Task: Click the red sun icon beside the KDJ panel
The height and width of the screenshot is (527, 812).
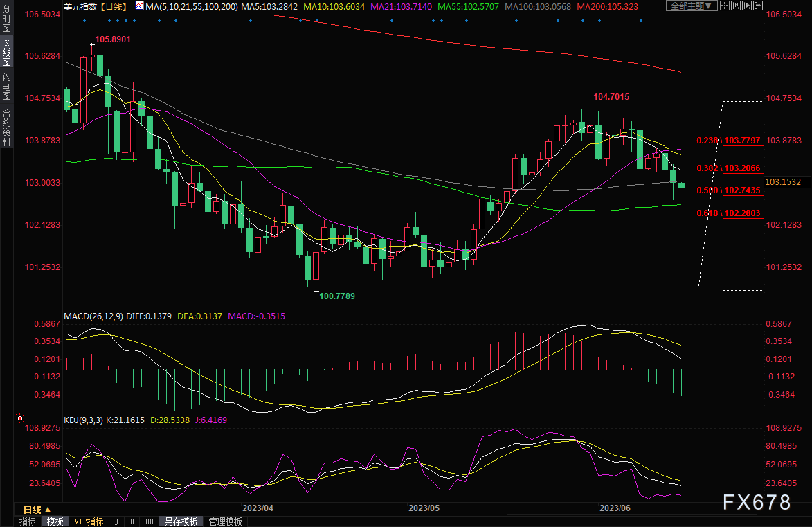Action: pos(19,419)
